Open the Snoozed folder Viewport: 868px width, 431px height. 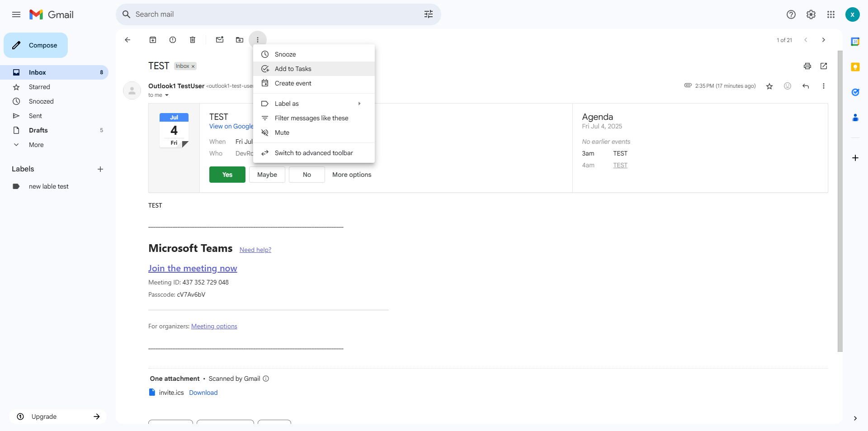[54, 101]
